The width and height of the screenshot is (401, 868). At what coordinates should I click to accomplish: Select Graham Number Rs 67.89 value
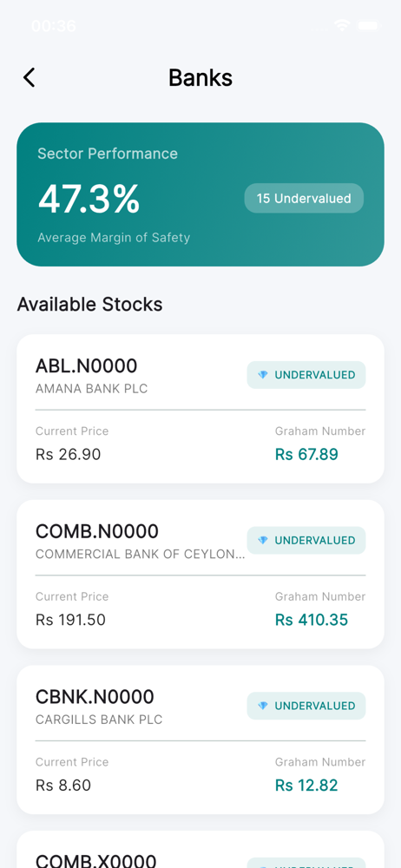306,455
